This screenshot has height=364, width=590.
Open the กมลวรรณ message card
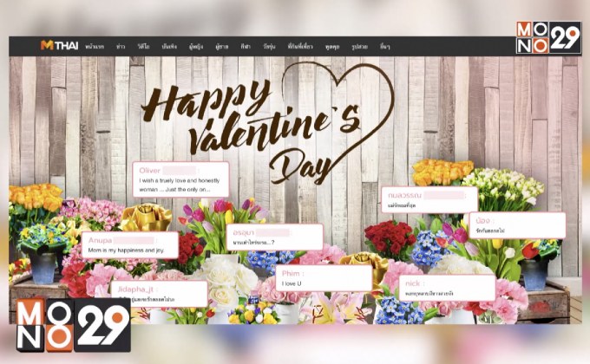(429, 199)
